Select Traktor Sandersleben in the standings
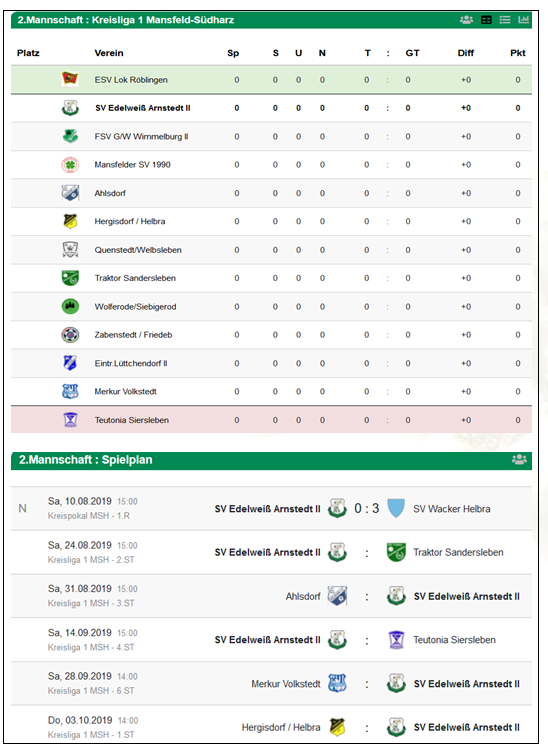The image size is (548, 752). (x=135, y=278)
